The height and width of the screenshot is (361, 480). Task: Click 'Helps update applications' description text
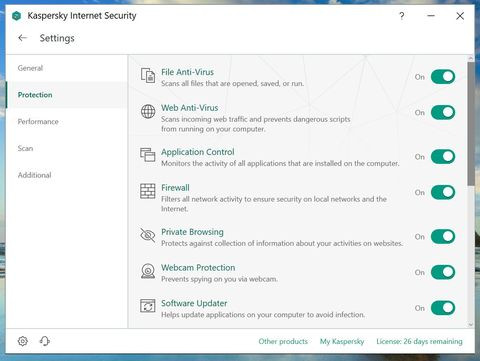(x=263, y=315)
